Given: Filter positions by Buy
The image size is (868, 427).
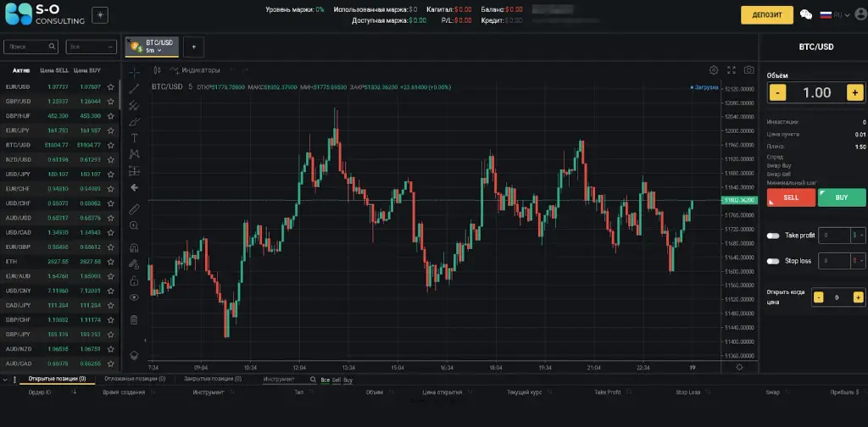Looking at the screenshot, I should (348, 380).
